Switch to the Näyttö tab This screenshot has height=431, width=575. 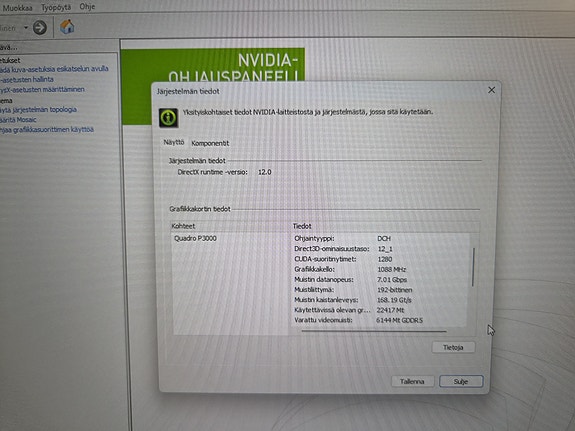[x=174, y=142]
